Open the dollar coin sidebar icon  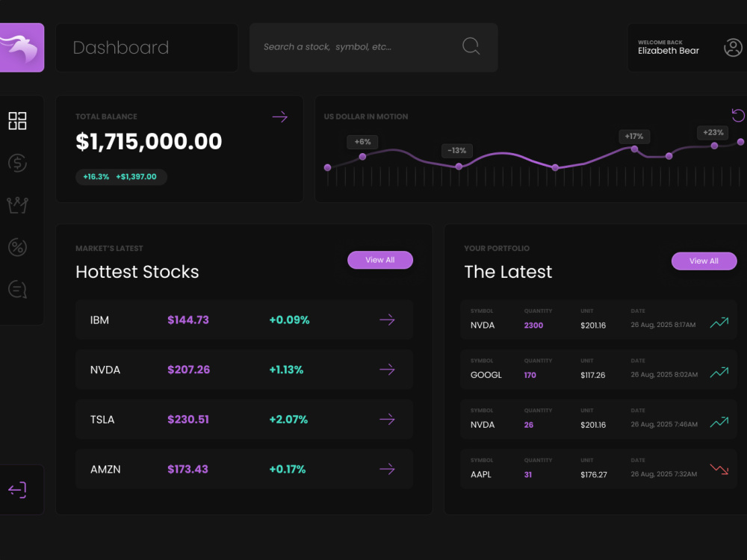[x=18, y=163]
